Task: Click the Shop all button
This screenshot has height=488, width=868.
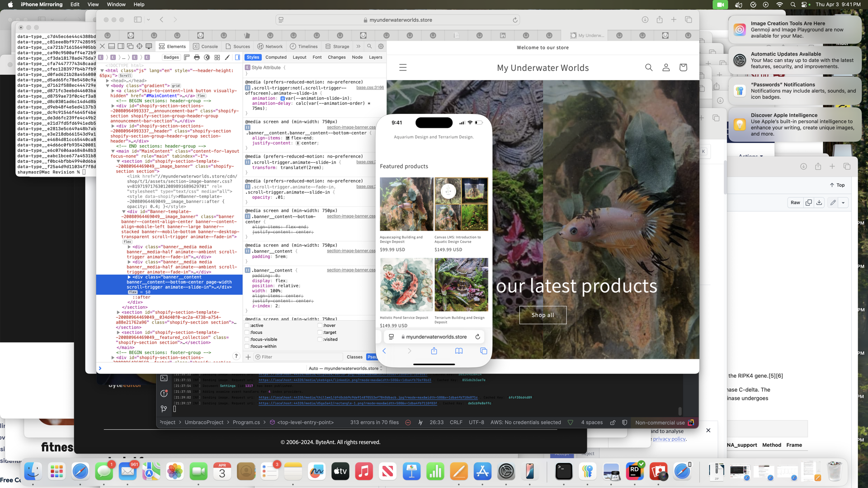Action: [542, 315]
